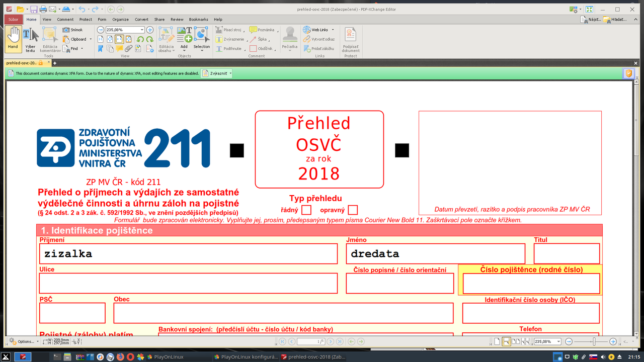The width and height of the screenshot is (644, 362).
Task: Add a Poznámka sticky note
Action: coord(262,30)
